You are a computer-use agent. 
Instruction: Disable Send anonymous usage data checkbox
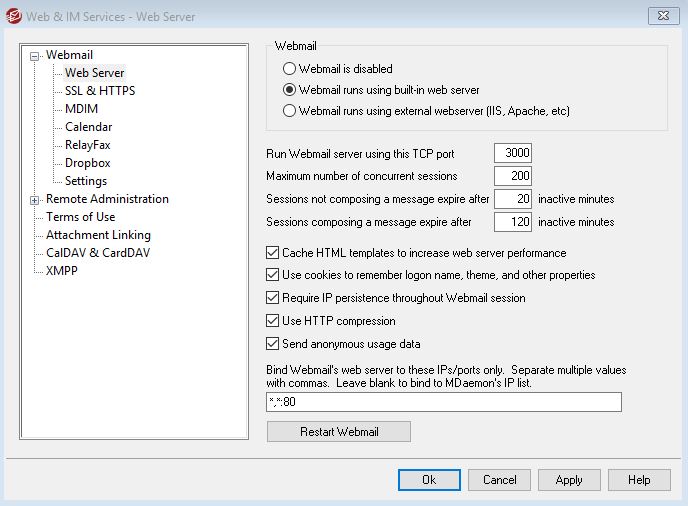[272, 344]
